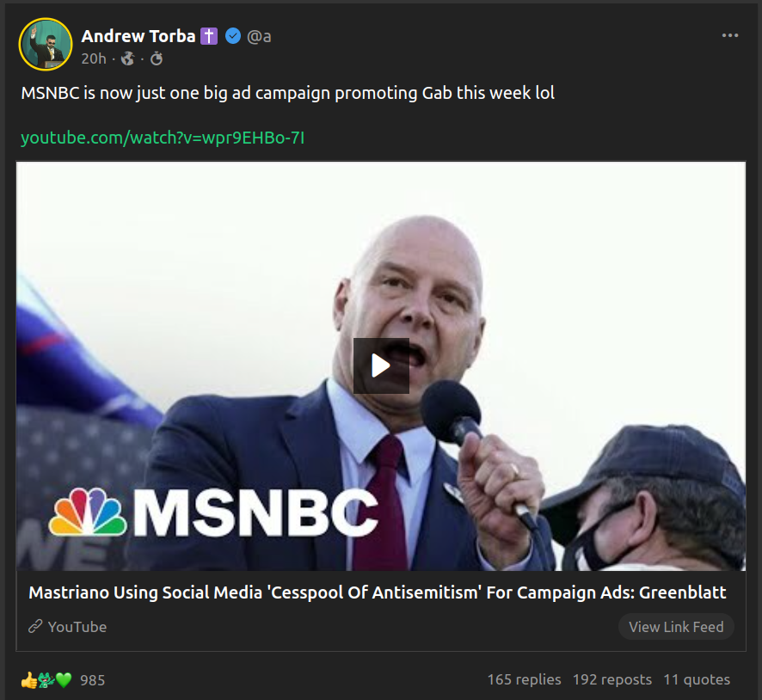Click the green heart reaction emoji
762x700 pixels.
coord(64,680)
